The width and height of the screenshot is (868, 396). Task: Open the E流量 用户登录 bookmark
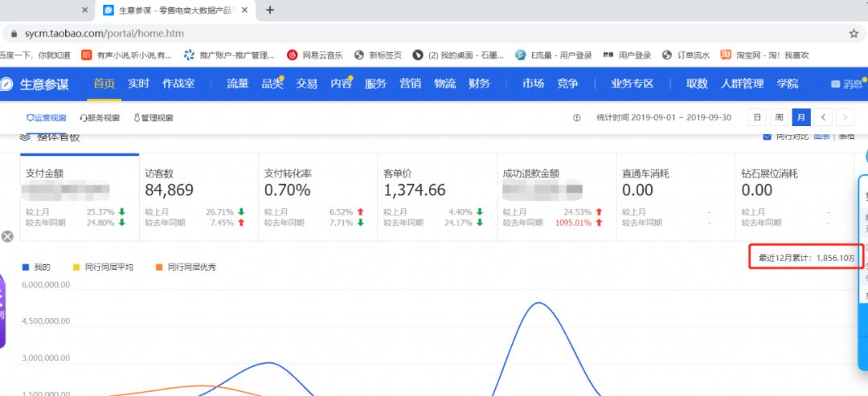tap(553, 55)
